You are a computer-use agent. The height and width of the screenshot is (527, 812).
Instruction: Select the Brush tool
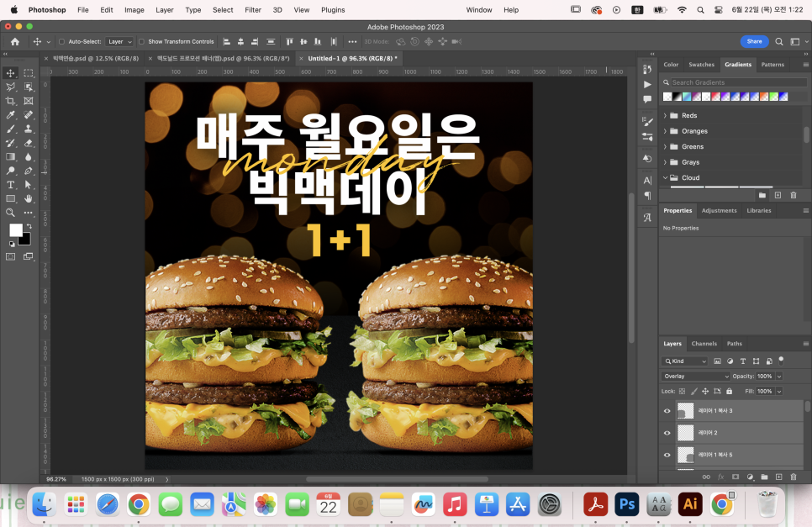pos(10,129)
